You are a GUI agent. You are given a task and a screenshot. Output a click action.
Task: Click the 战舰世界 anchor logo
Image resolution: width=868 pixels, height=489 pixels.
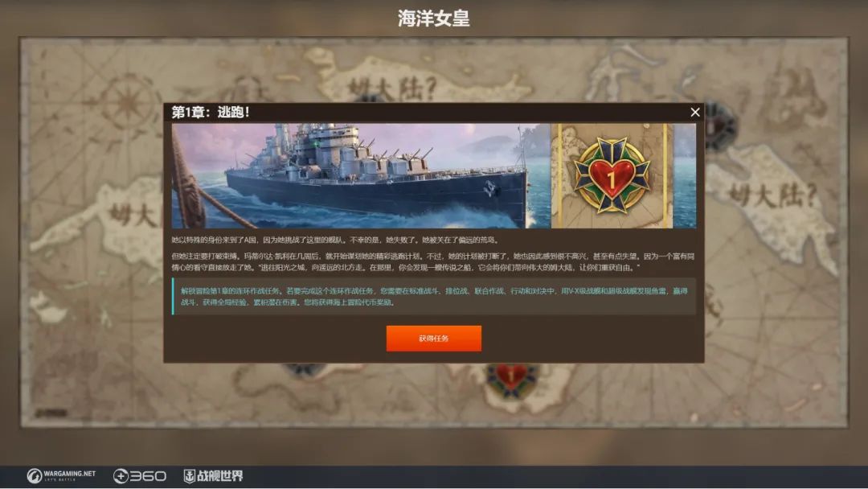[x=213, y=475]
